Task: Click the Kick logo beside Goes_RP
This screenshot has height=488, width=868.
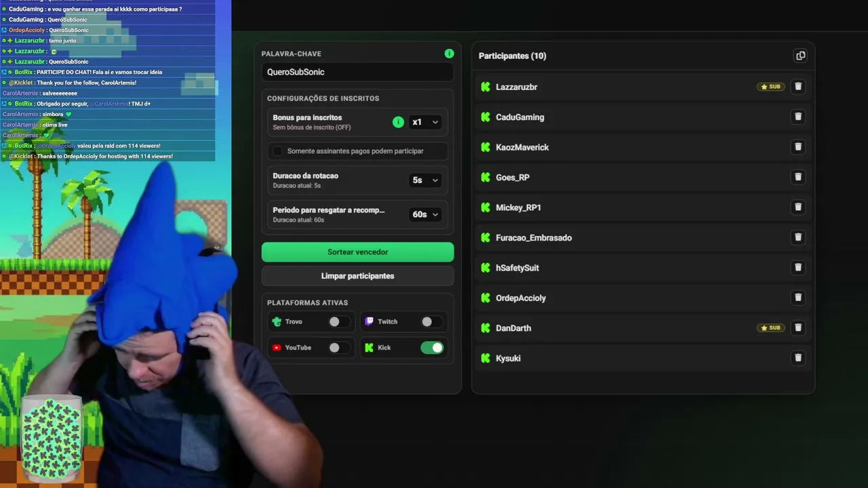Action: (x=486, y=177)
